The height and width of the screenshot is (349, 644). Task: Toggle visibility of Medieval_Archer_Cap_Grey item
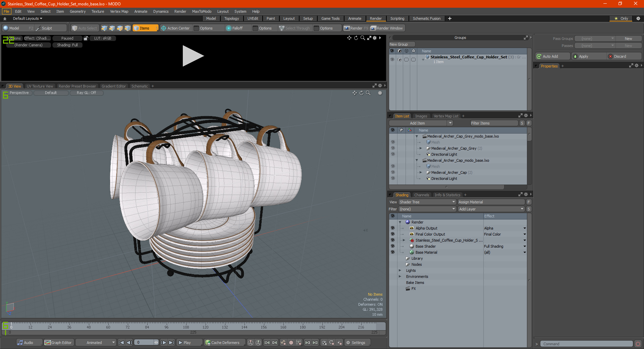393,148
